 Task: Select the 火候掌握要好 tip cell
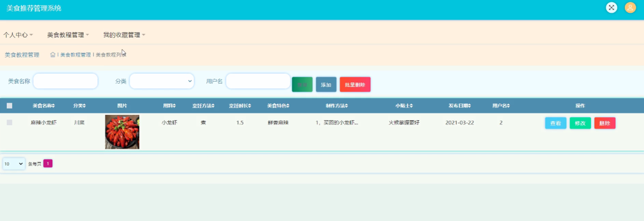tap(404, 122)
